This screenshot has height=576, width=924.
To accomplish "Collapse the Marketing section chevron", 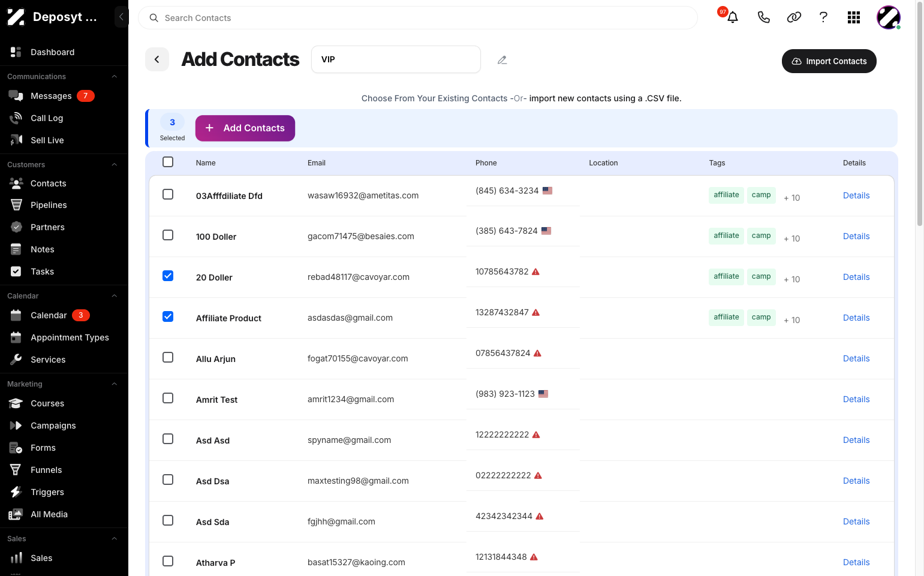I will pos(114,384).
